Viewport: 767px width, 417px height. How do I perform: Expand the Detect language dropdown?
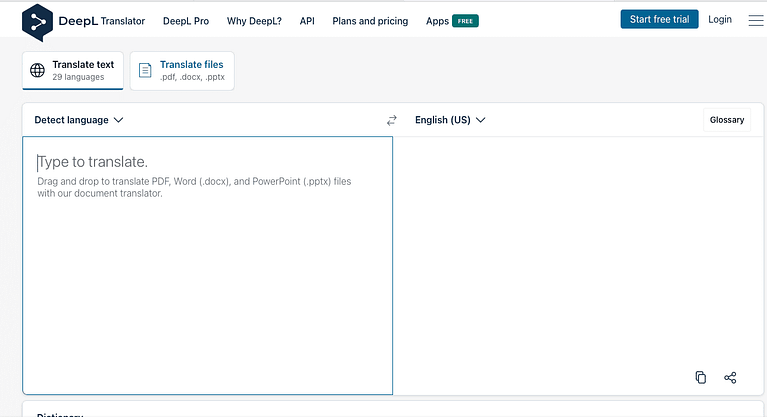(x=79, y=120)
